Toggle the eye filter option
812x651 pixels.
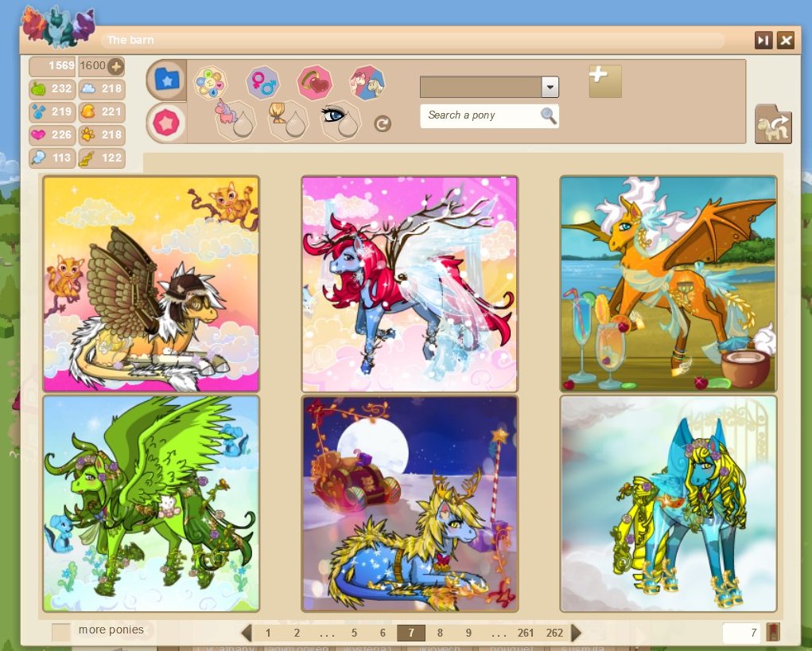340,119
